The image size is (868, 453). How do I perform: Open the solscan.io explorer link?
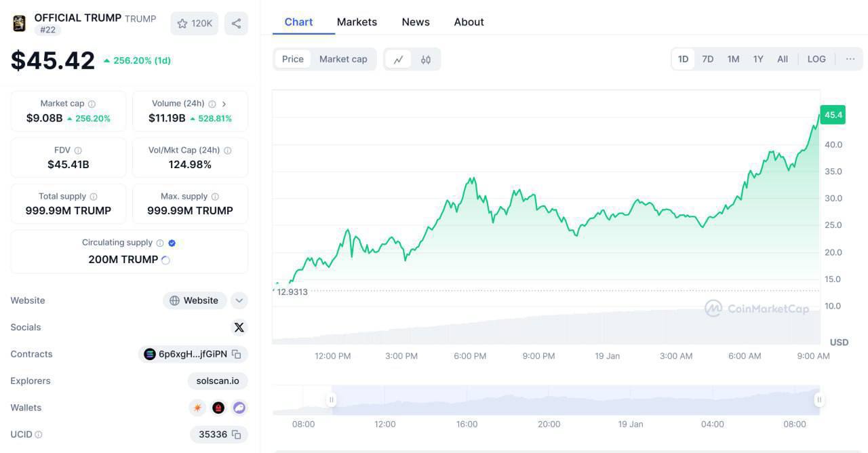click(x=218, y=381)
